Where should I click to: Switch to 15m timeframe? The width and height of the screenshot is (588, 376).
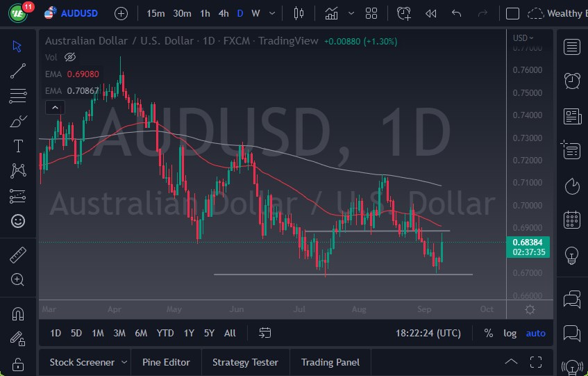pyautogui.click(x=156, y=13)
